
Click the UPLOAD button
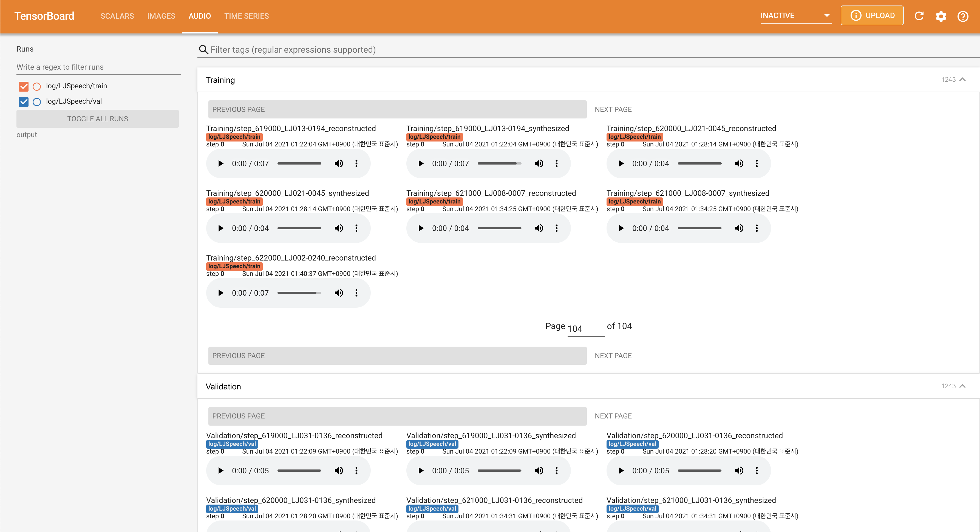(x=872, y=16)
